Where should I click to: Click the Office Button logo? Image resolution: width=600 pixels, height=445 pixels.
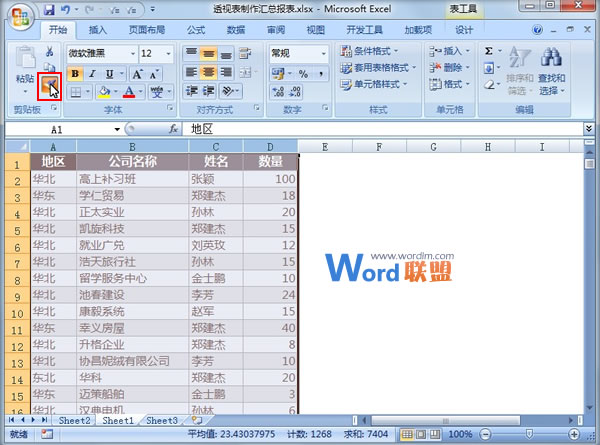[x=21, y=17]
